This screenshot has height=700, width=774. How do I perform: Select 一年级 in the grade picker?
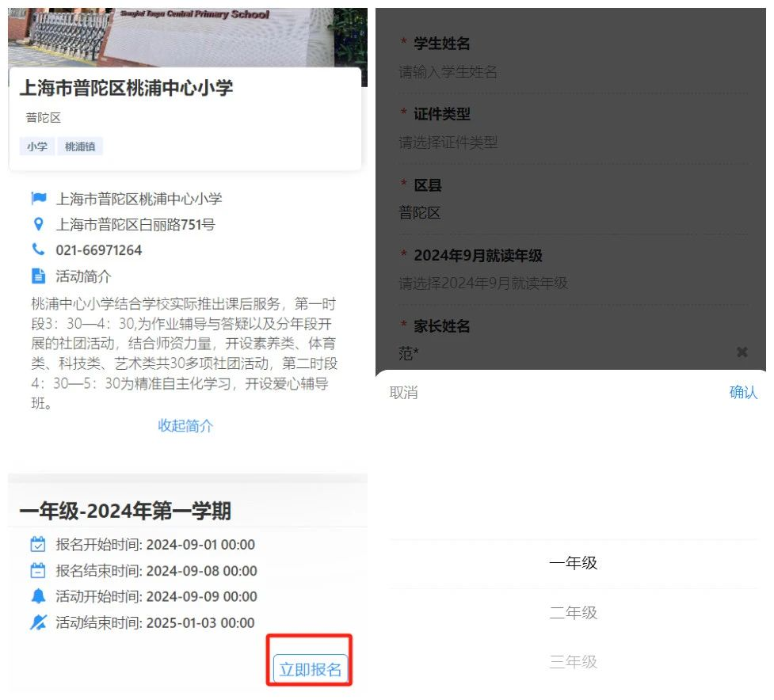[x=573, y=564]
